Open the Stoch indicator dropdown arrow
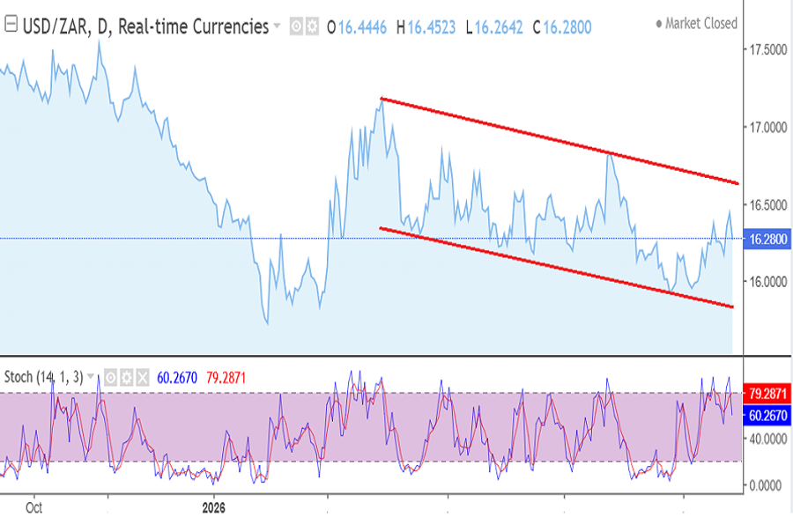The width and height of the screenshot is (793, 532). (x=91, y=376)
